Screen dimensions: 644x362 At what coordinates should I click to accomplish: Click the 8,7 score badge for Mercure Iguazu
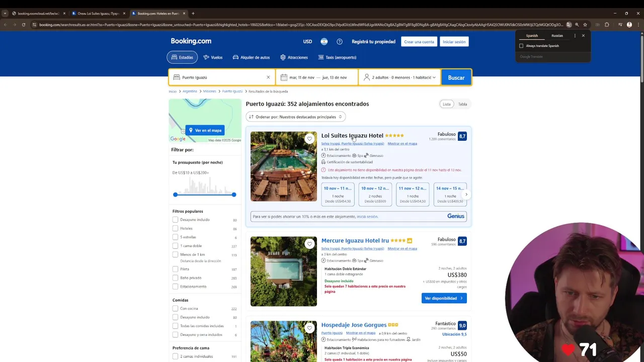pyautogui.click(x=462, y=241)
